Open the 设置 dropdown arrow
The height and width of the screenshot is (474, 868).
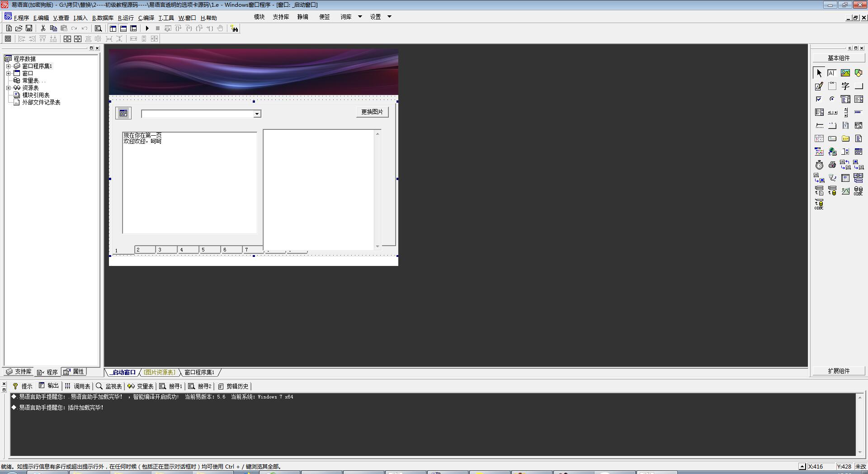pos(389,17)
